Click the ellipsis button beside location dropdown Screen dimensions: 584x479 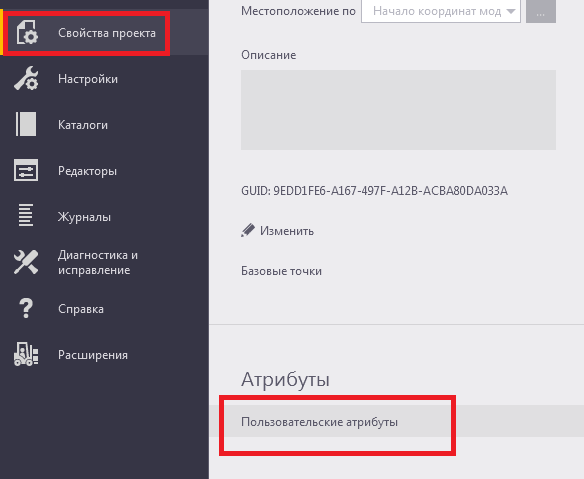(541, 11)
